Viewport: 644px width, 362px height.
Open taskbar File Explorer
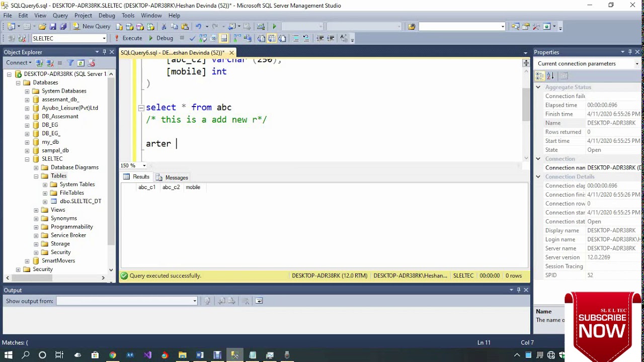[x=182, y=355]
